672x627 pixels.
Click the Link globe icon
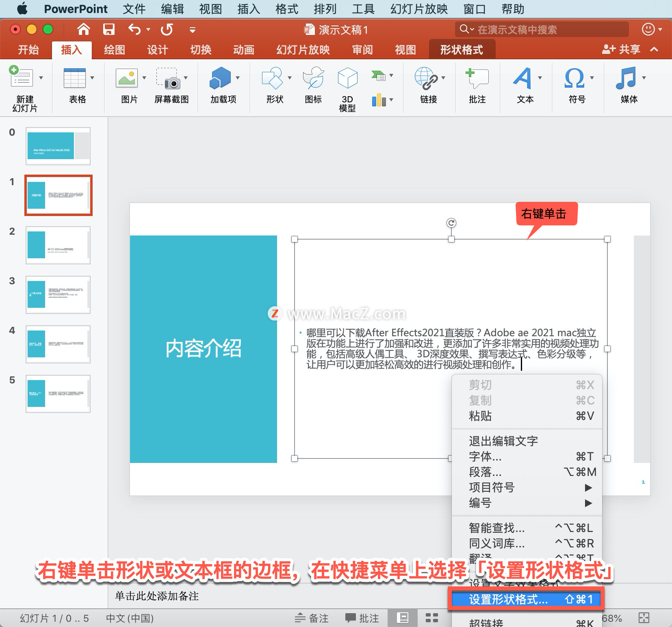coord(426,78)
